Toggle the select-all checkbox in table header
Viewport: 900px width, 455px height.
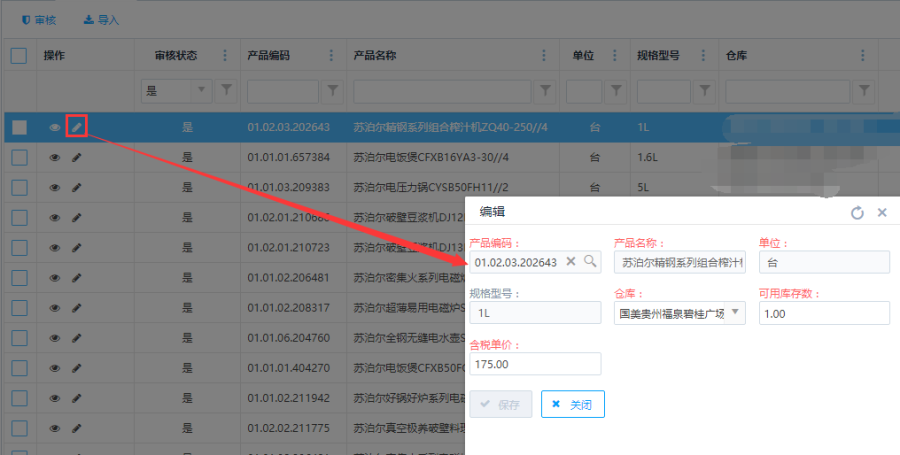[19, 56]
